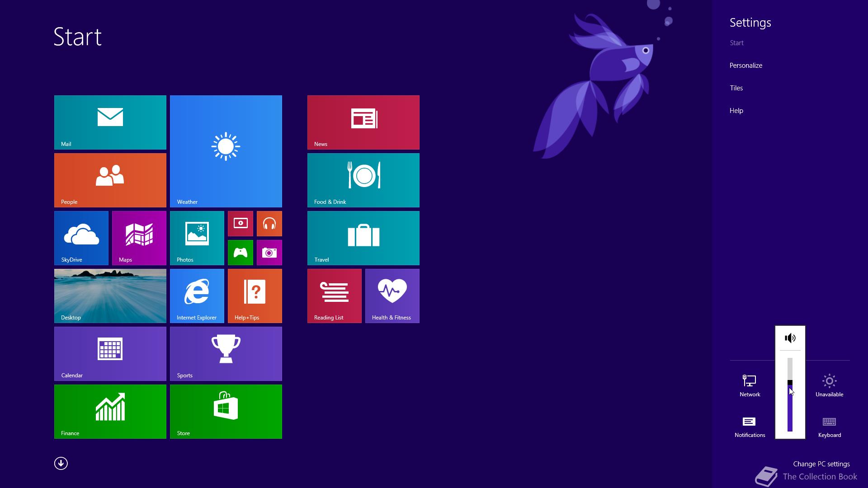The height and width of the screenshot is (488, 868).
Task: Open Notifications options
Action: (x=750, y=427)
